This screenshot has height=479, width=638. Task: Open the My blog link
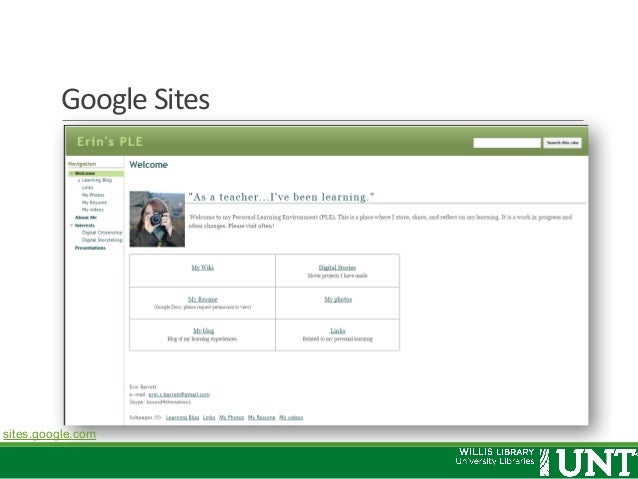pos(203,331)
